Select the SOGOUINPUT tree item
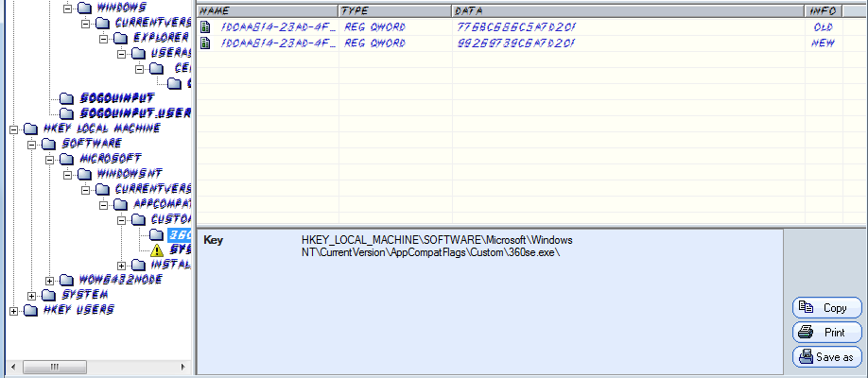Screen dimensions: 868x378 pyautogui.click(x=117, y=98)
